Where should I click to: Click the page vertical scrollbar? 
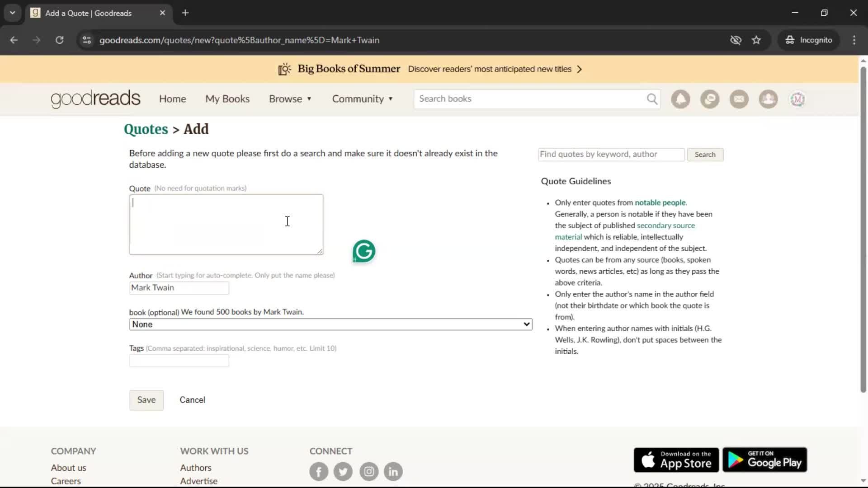tap(863, 230)
